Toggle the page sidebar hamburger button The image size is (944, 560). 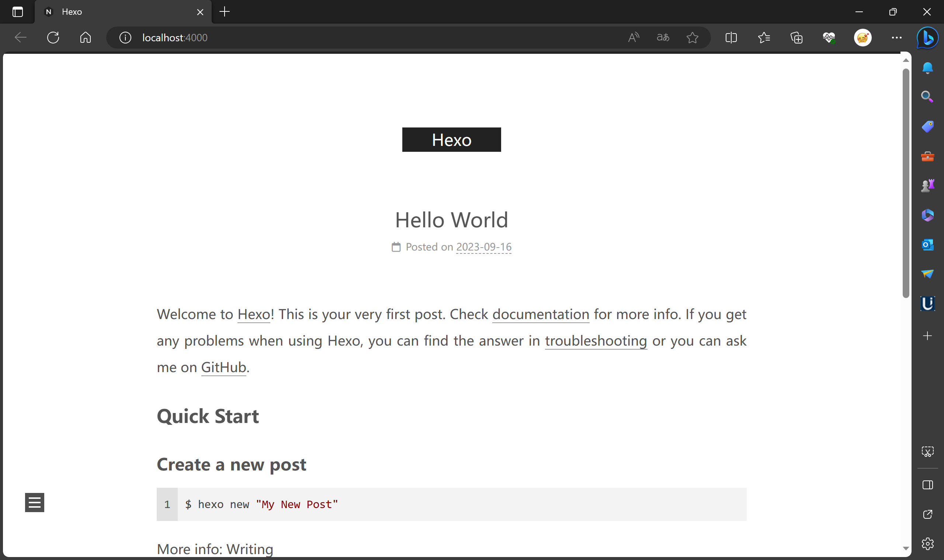pos(35,502)
